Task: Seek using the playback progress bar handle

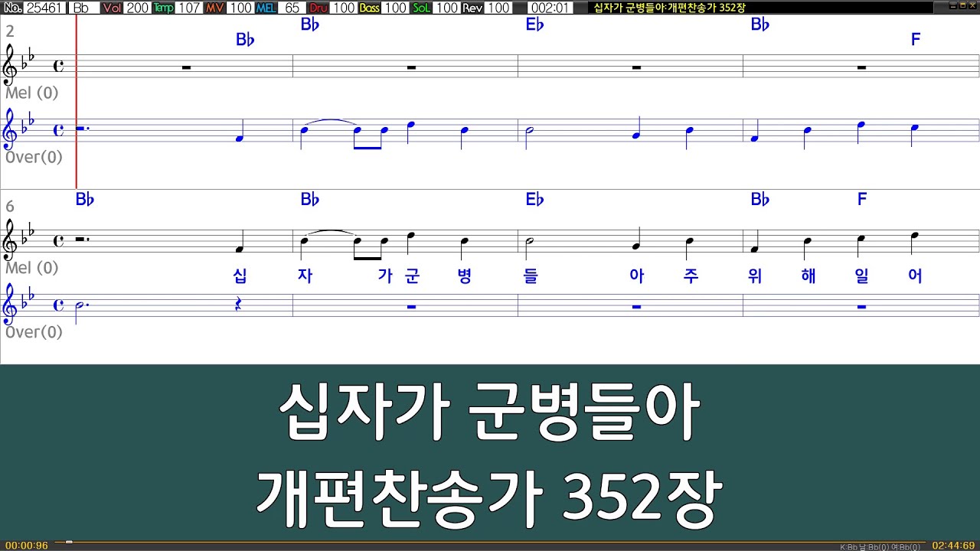Action: (69, 542)
